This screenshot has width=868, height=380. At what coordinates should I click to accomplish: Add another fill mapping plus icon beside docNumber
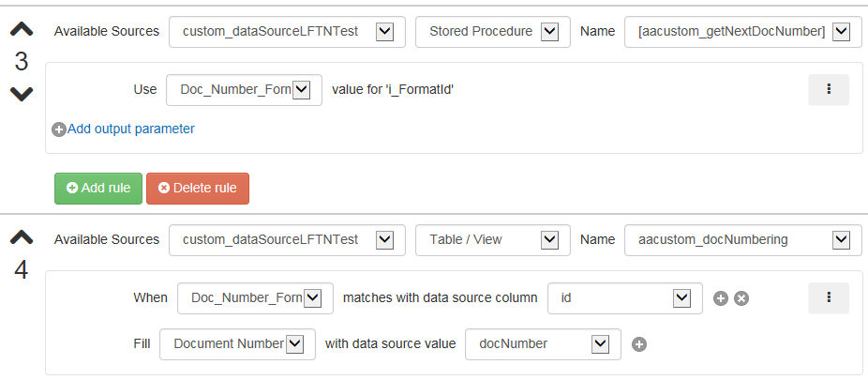(x=639, y=344)
